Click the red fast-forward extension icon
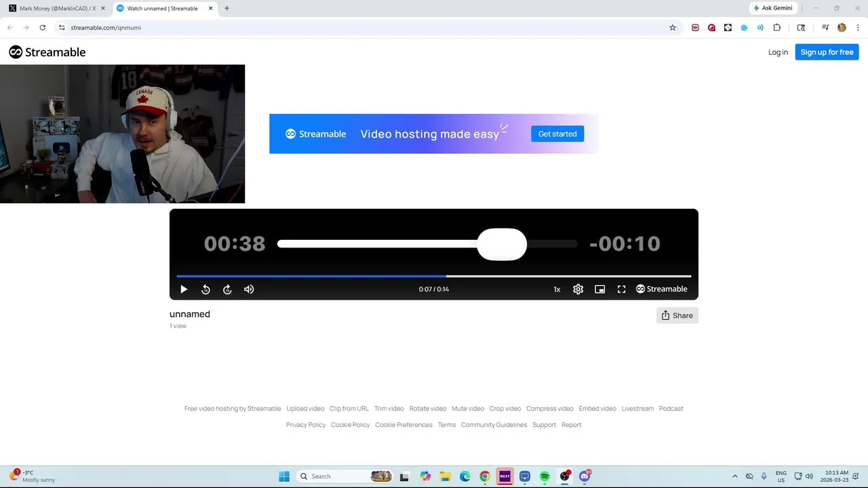This screenshot has width=868, height=488. (695, 28)
